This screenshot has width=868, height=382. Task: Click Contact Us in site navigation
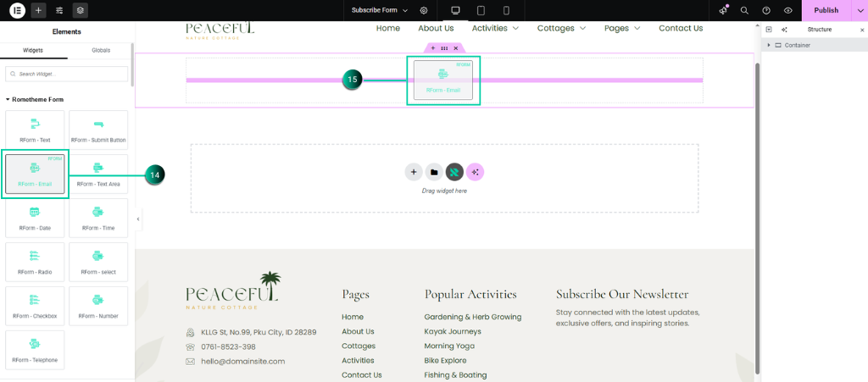click(x=681, y=28)
